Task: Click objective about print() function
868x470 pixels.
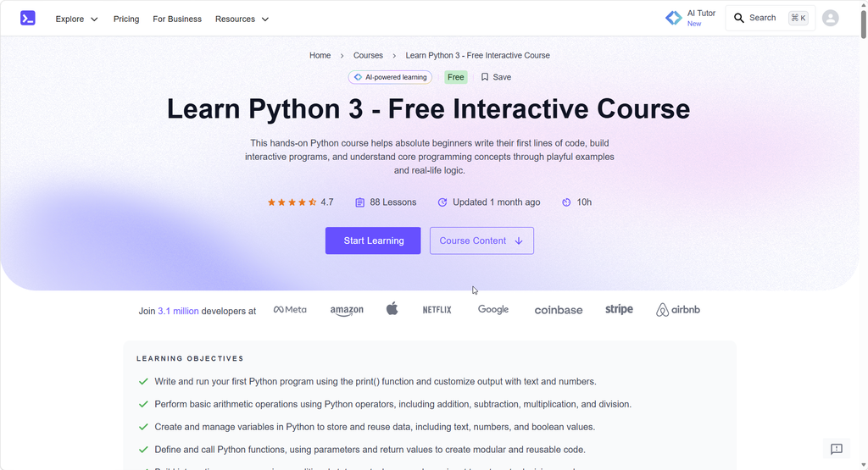Action: (376, 382)
